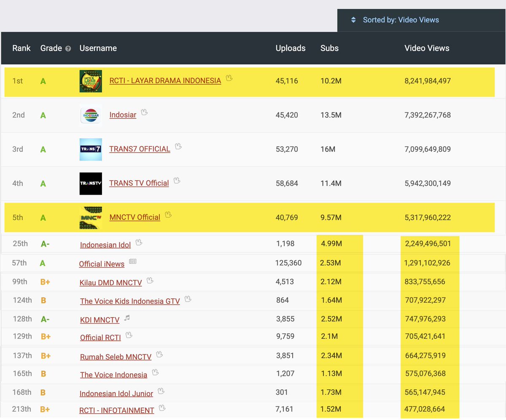
Task: Select the 2,249,496,501 video views value
Action: coord(428,243)
